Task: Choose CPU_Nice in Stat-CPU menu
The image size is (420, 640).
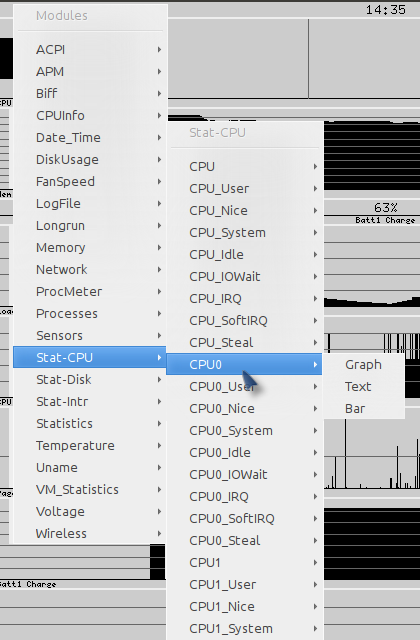Action: [x=244, y=211]
